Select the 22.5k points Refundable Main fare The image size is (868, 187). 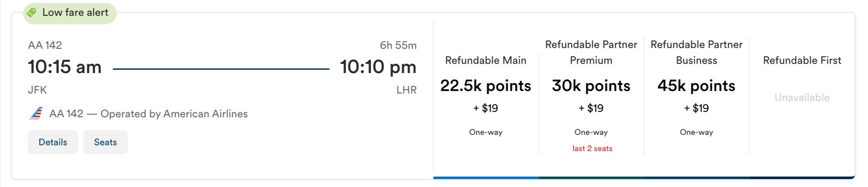click(485, 86)
